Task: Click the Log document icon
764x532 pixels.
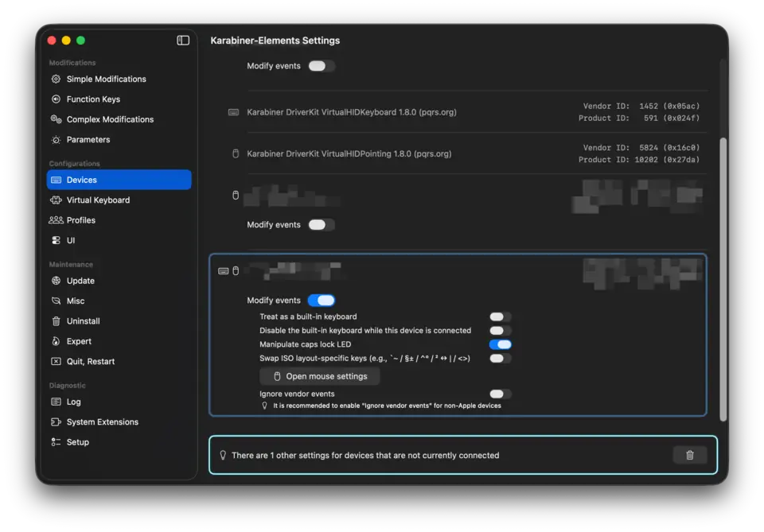Action: [56, 402]
